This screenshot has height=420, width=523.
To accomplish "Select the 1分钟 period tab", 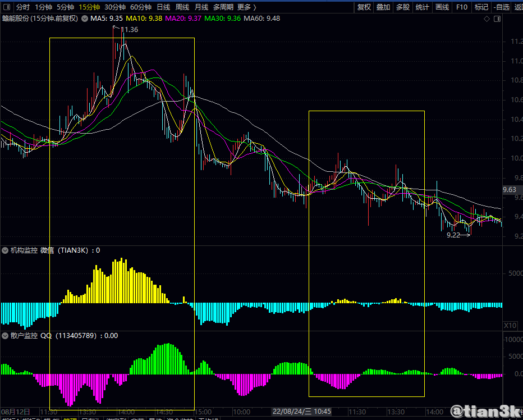I will tap(43, 7).
